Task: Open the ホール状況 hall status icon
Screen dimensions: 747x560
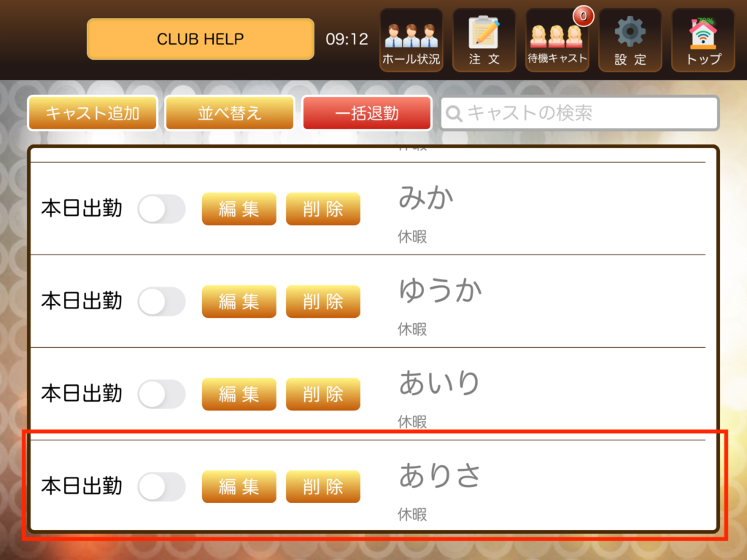Action: 411,40
